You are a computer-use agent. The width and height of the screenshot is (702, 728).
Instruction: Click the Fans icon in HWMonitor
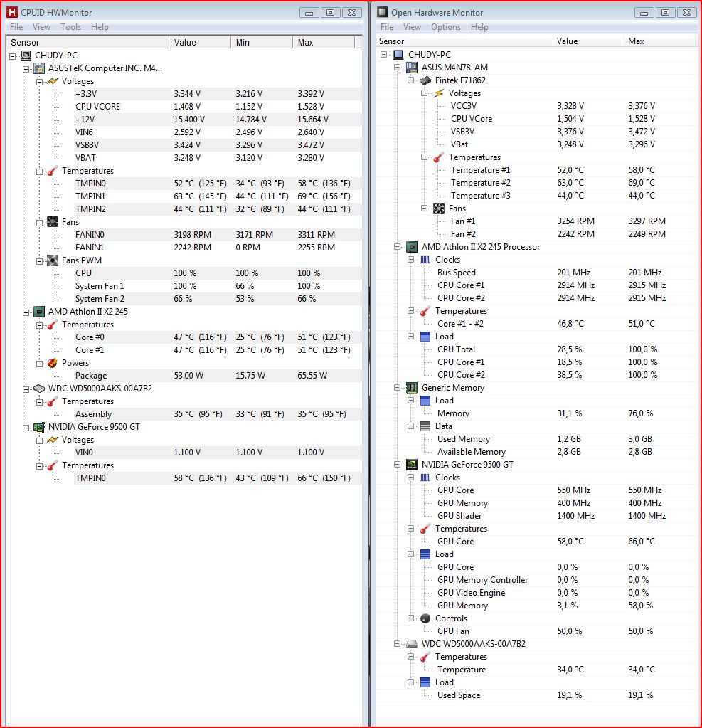53,222
